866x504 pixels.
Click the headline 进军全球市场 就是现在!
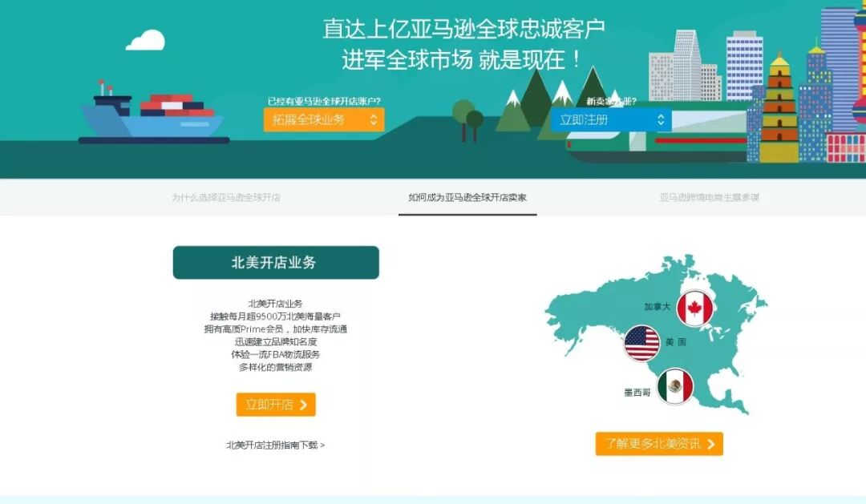462,59
